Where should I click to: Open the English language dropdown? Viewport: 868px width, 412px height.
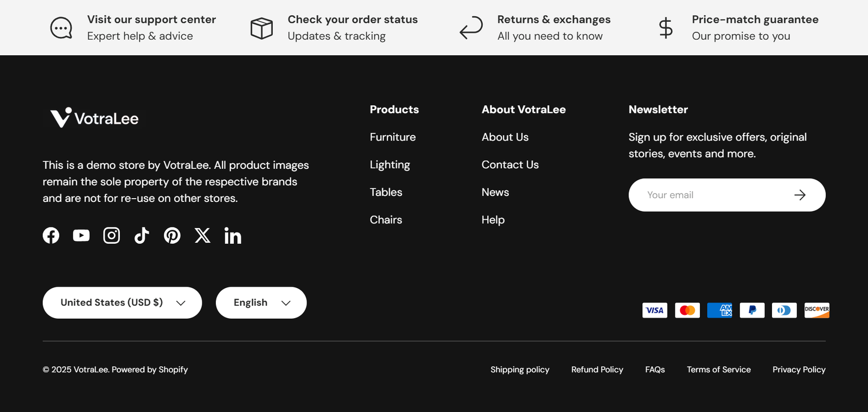[x=261, y=303]
